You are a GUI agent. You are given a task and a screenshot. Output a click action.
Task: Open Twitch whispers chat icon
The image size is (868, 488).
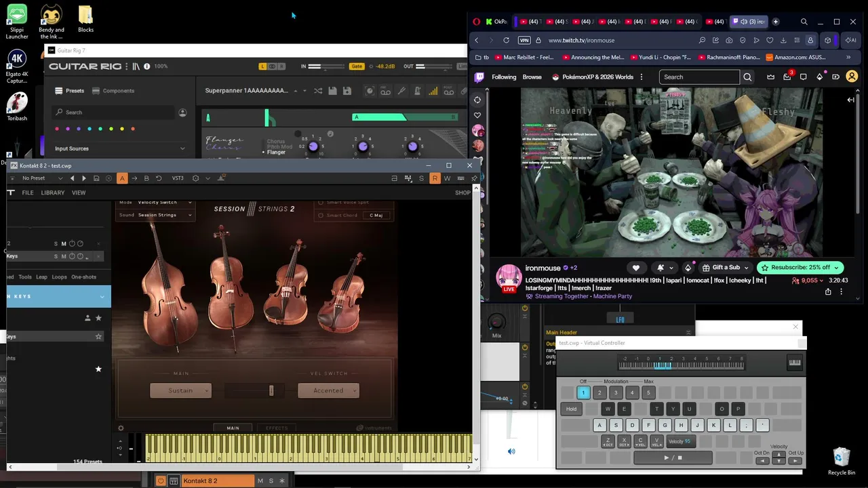(804, 77)
